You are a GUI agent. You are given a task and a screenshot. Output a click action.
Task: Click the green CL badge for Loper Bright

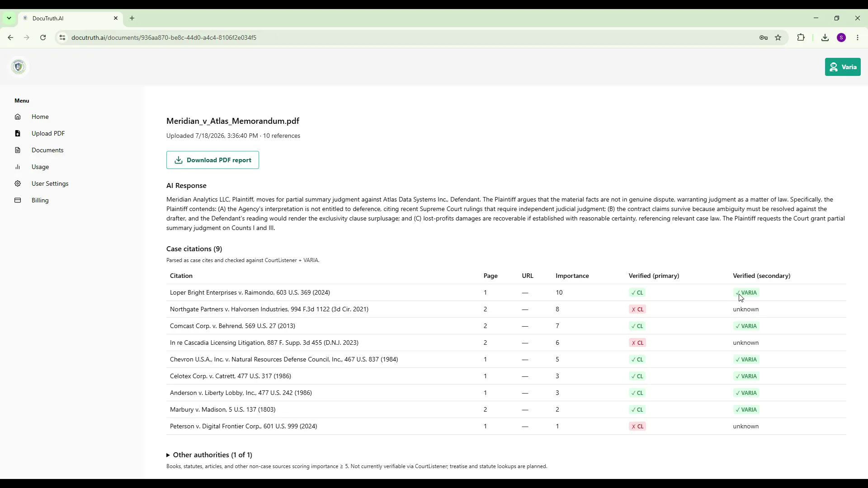(x=637, y=293)
